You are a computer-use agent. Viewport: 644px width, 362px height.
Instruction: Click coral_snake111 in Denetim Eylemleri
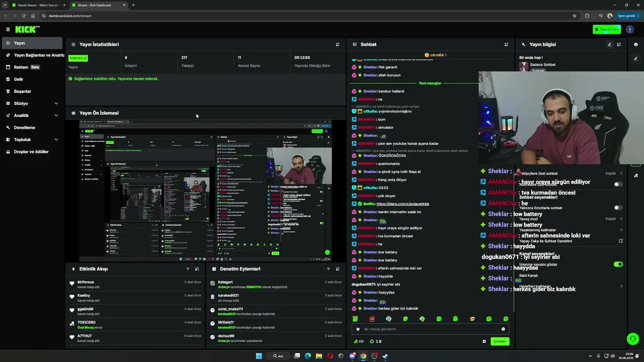tap(230, 309)
